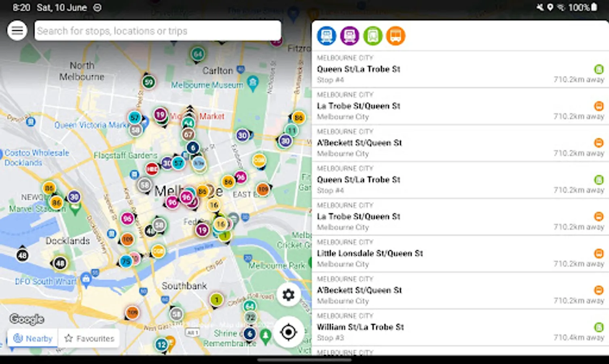Viewport: 609px width, 364px height.
Task: Select the blue route 75 marker
Action: 126,261
